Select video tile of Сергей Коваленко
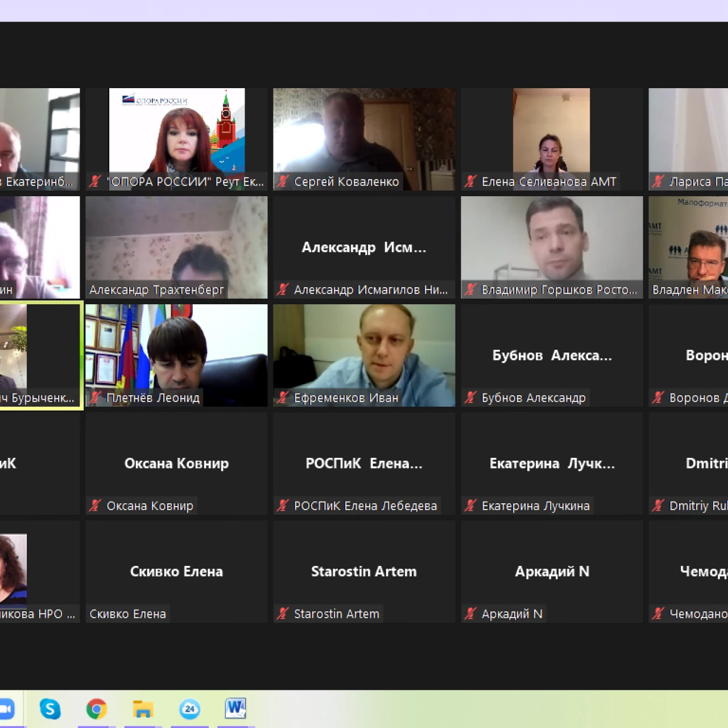 [x=364, y=139]
